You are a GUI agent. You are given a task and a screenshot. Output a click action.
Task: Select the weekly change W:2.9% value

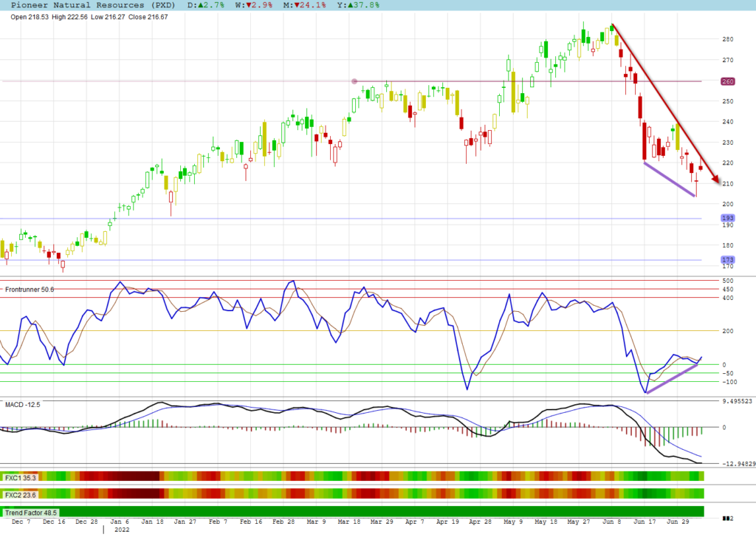pyautogui.click(x=254, y=5)
